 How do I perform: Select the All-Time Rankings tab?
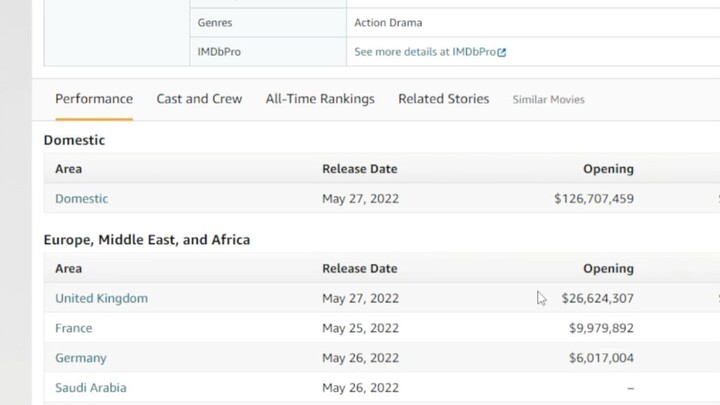[320, 99]
